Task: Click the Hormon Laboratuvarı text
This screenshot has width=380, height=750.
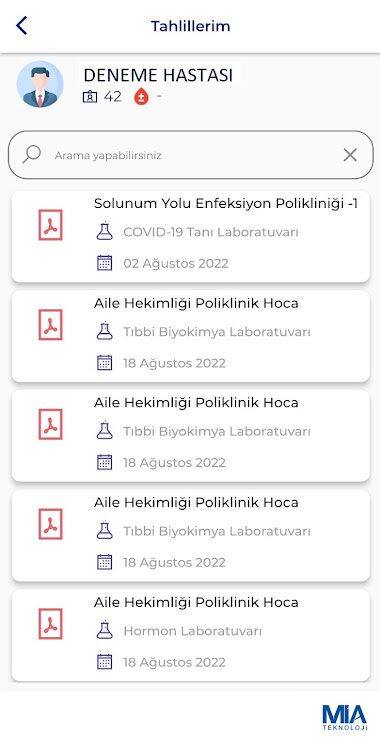Action: (192, 631)
